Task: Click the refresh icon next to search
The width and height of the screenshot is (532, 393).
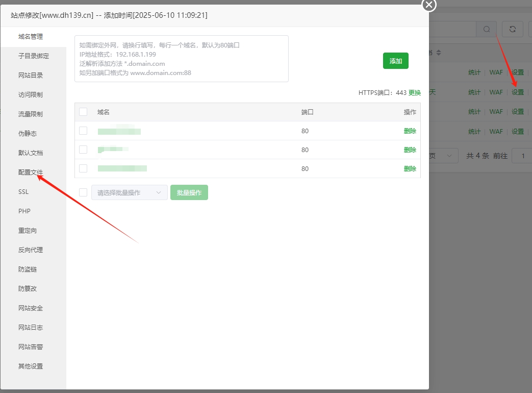Action: point(512,29)
